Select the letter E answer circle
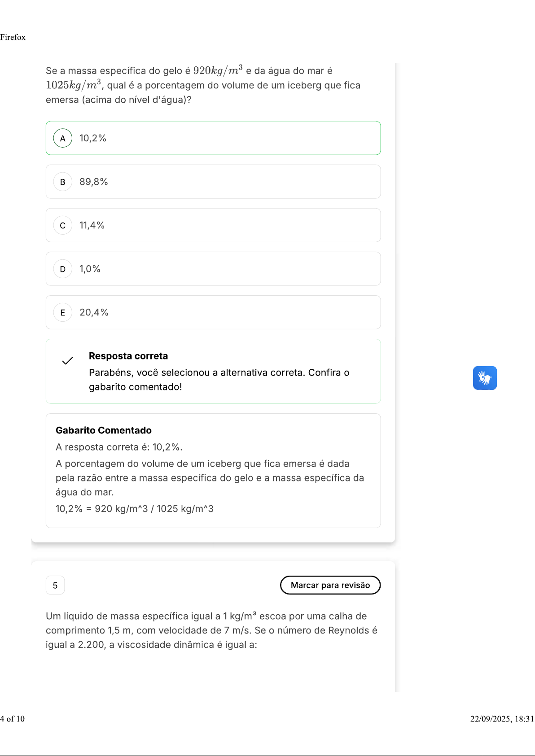 click(x=63, y=312)
